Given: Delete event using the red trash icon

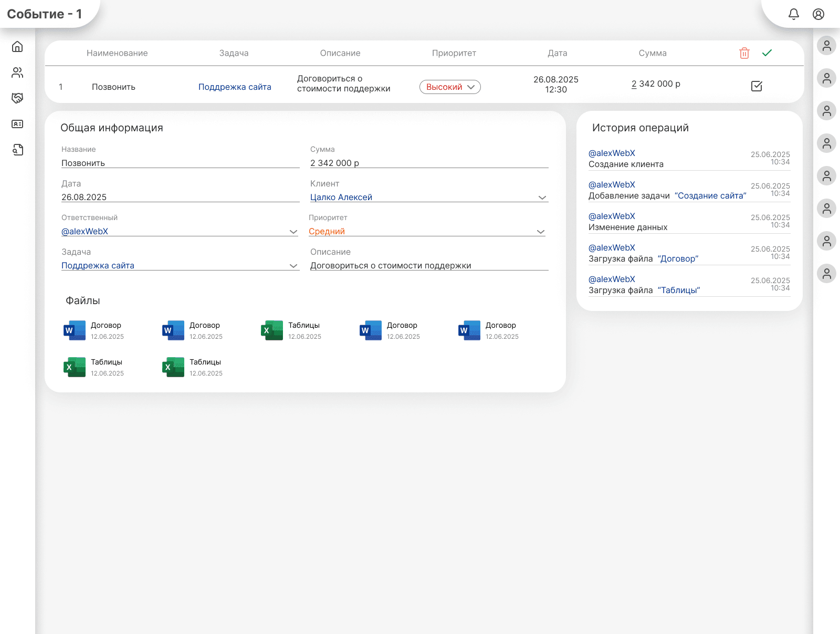Looking at the screenshot, I should [744, 53].
